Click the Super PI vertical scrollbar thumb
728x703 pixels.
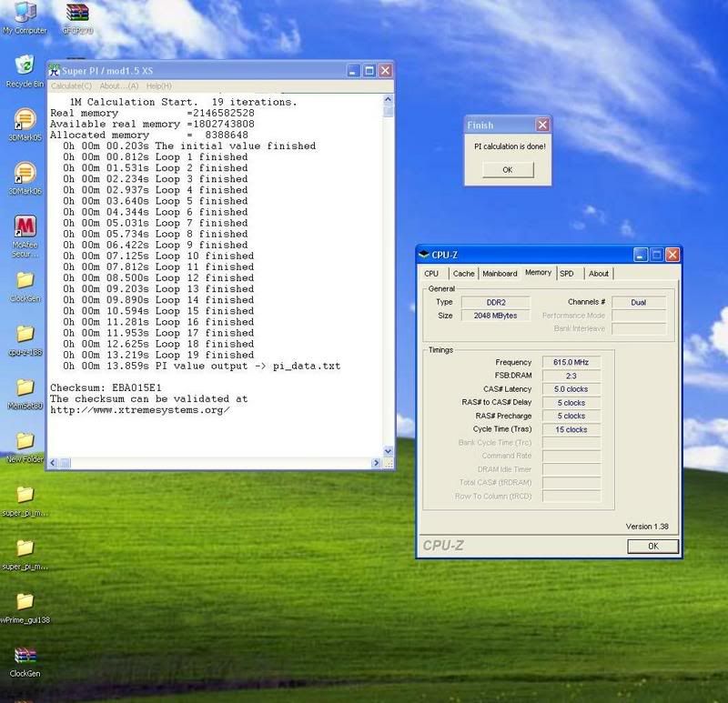pos(389,111)
